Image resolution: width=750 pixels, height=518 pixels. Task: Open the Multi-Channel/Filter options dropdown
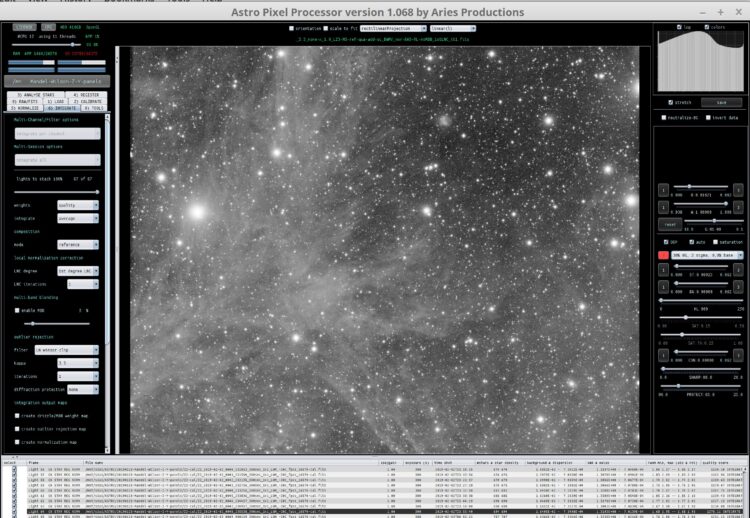click(x=57, y=133)
